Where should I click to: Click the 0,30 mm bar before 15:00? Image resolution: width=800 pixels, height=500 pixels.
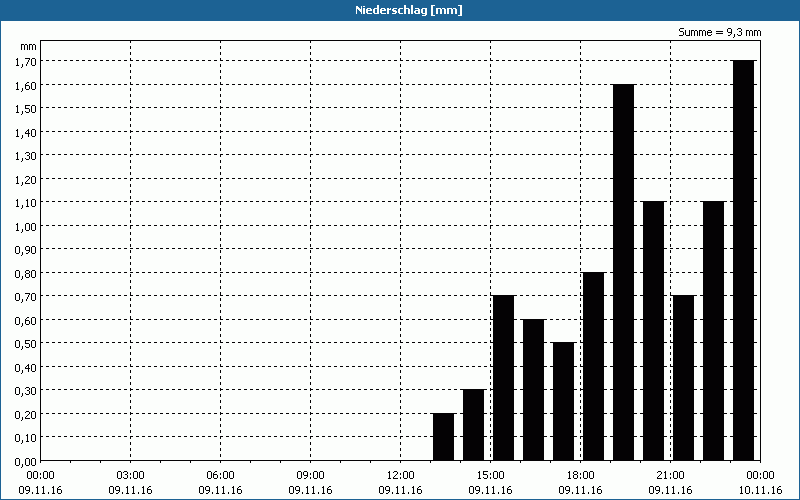pos(473,425)
